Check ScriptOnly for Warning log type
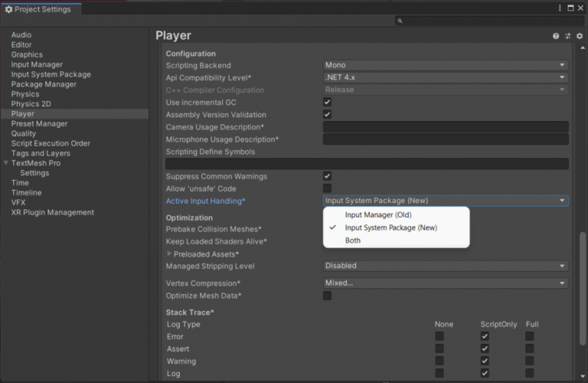Viewport: 588px width, 383px height. click(485, 361)
